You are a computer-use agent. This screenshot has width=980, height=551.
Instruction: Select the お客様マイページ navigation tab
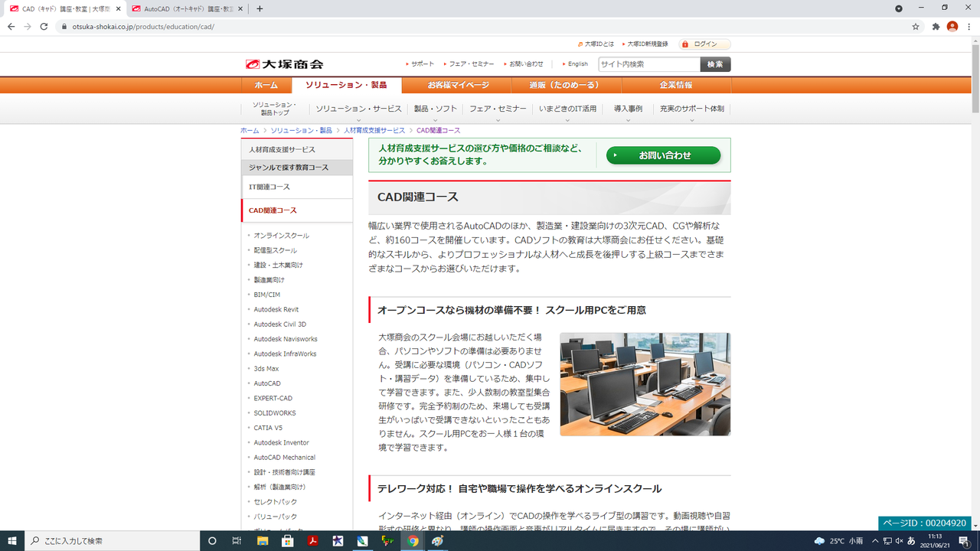458,85
